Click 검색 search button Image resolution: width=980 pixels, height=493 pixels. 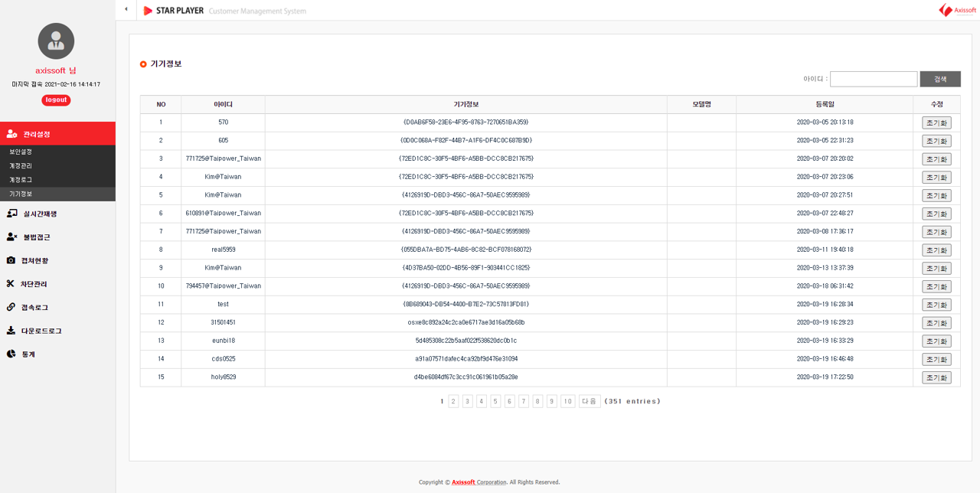[x=939, y=79]
